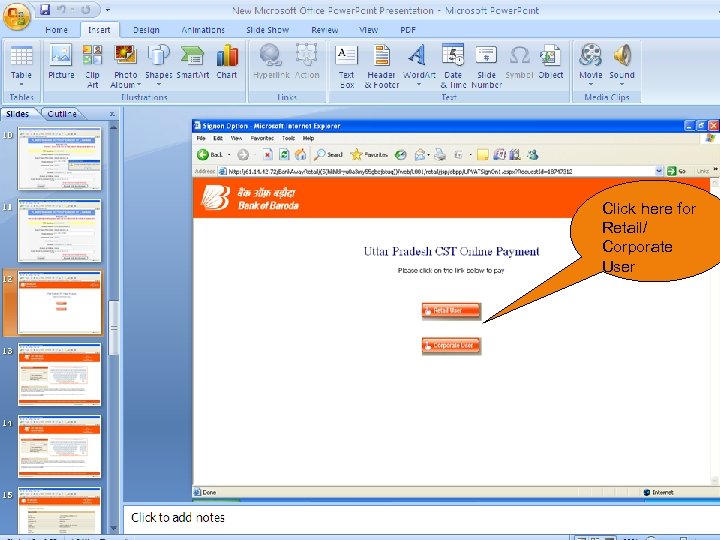Click slide pane scrollbar down arrow
720x540 pixels.
click(113, 529)
